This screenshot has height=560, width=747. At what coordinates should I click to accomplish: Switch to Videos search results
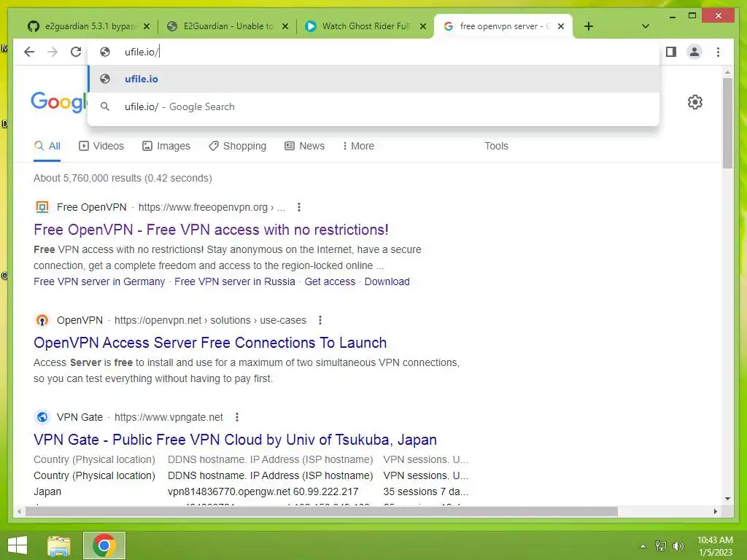[x=101, y=146]
